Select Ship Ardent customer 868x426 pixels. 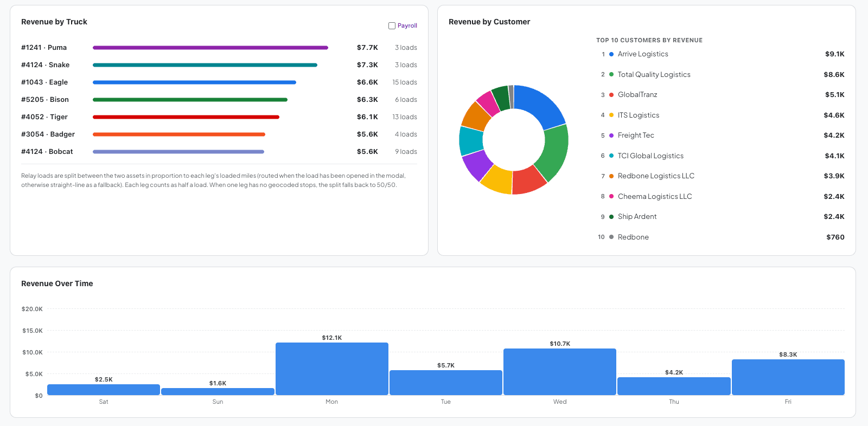click(x=637, y=217)
